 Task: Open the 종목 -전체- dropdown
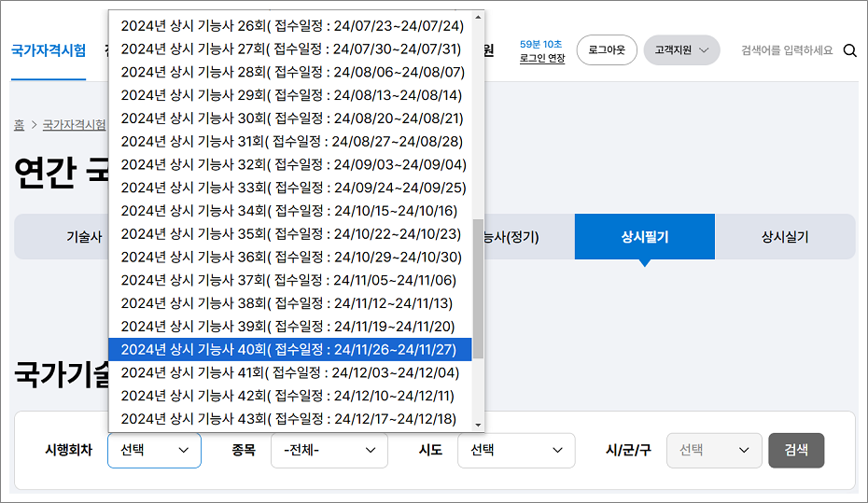coord(329,450)
